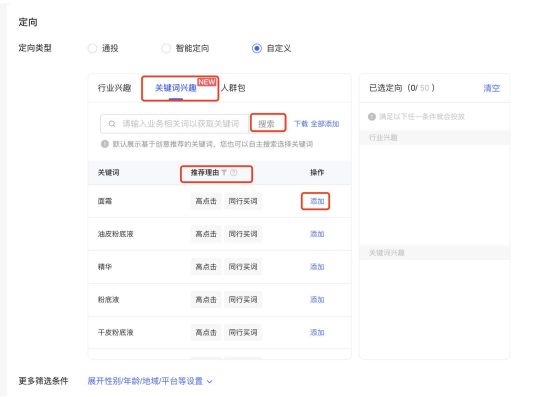The height and width of the screenshot is (397, 552).
Task: Click the 推荐理由 help question icon
Action: (x=233, y=172)
